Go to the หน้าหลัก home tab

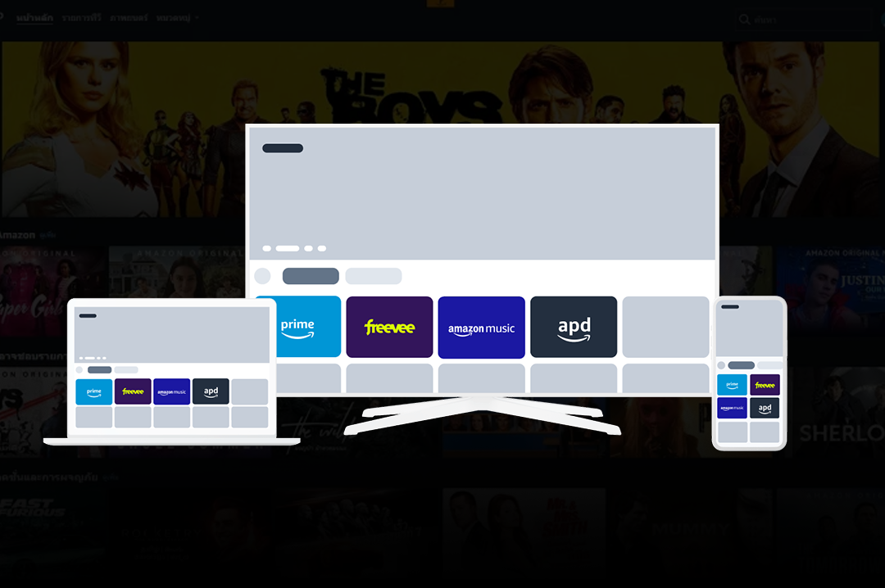tap(34, 17)
